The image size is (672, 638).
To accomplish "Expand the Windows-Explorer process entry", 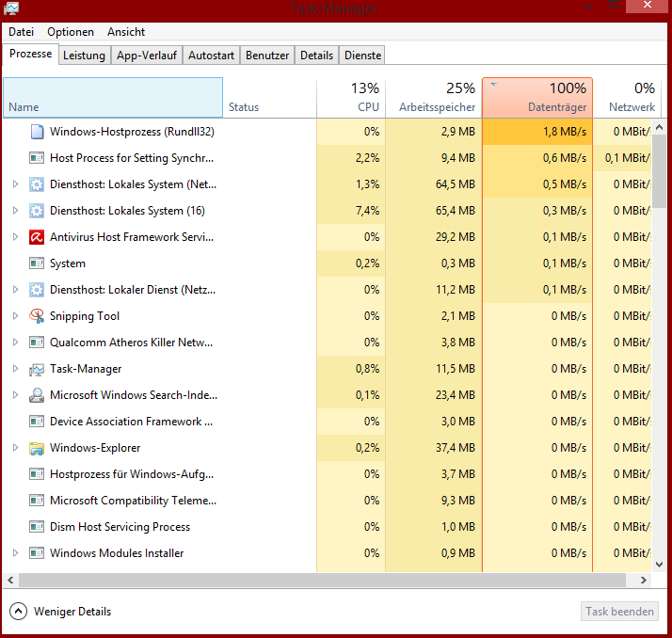I will point(15,448).
